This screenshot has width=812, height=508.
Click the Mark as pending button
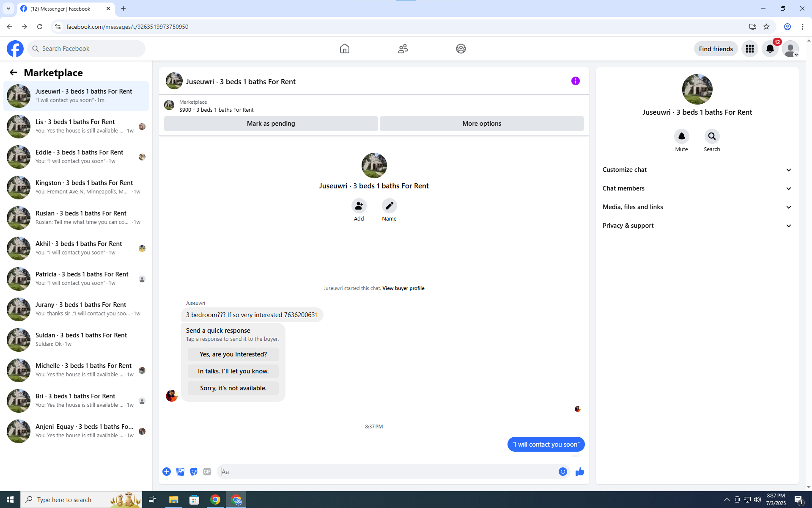(271, 124)
